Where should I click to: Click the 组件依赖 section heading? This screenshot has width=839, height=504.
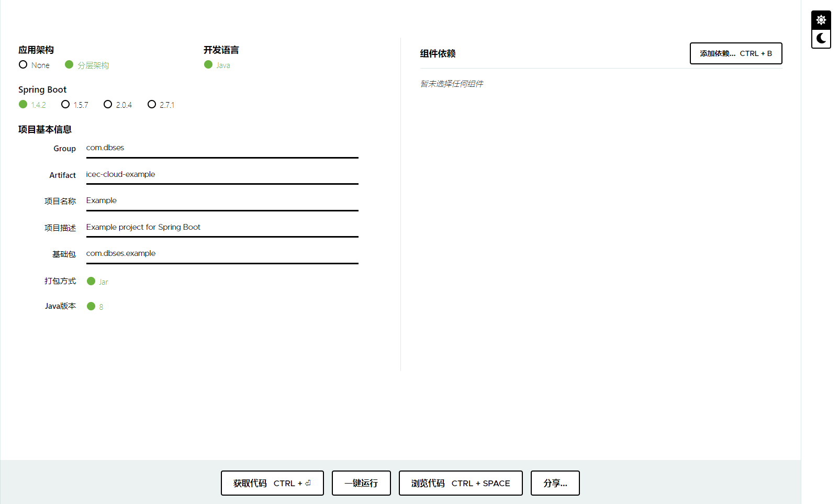click(438, 53)
